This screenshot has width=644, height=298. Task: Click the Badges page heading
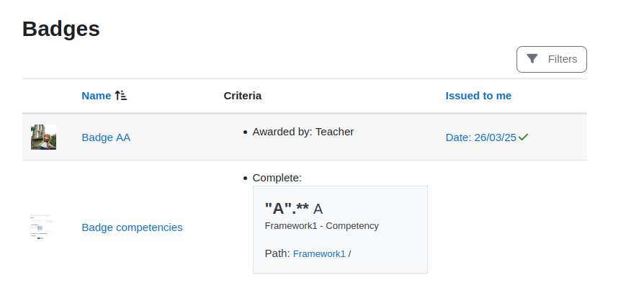click(61, 29)
